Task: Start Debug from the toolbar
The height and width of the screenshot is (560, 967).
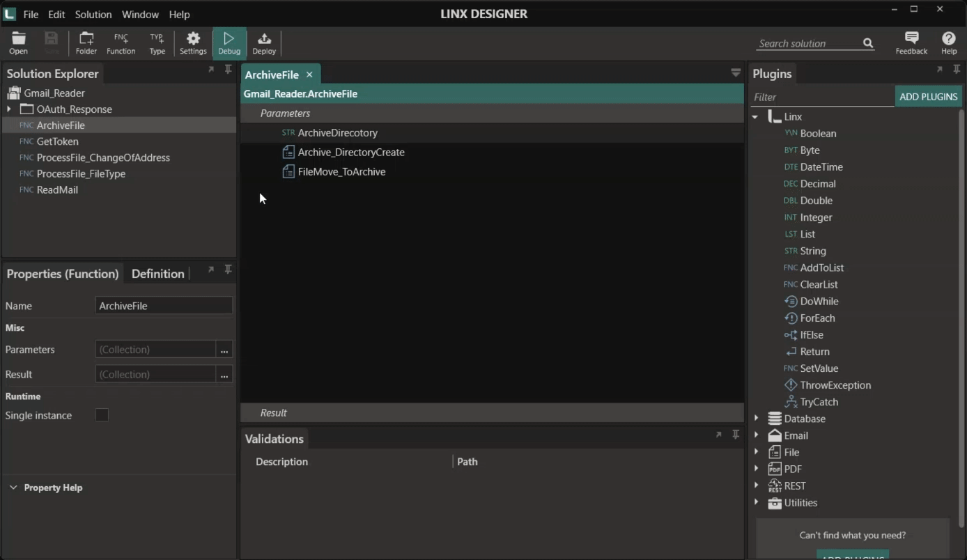Action: point(229,43)
